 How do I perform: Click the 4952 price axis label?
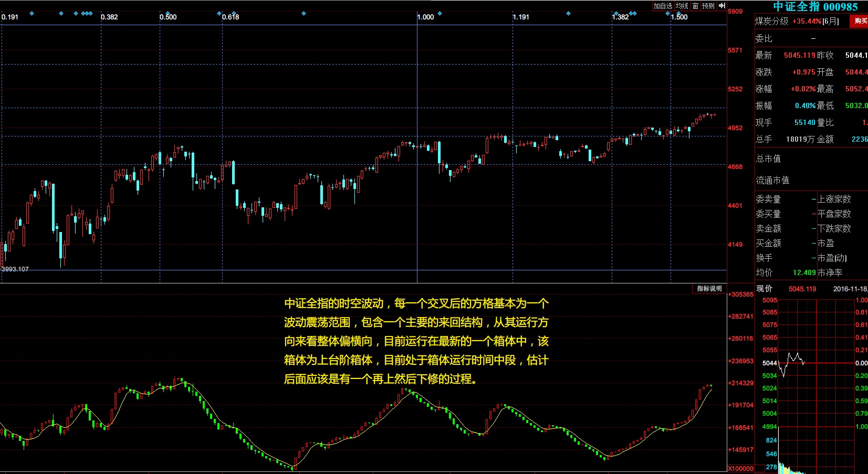[735, 128]
